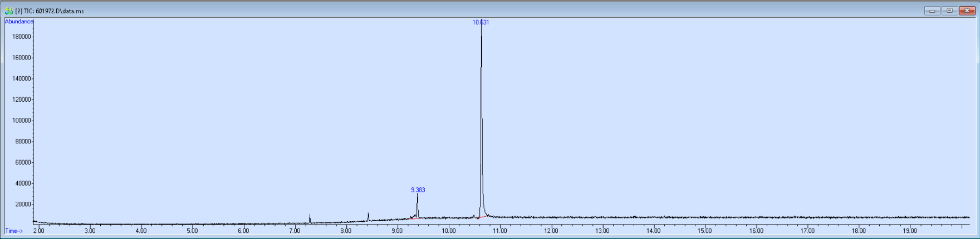Click the Abundance axis label
The height and width of the screenshot is (239, 980).
tap(19, 22)
